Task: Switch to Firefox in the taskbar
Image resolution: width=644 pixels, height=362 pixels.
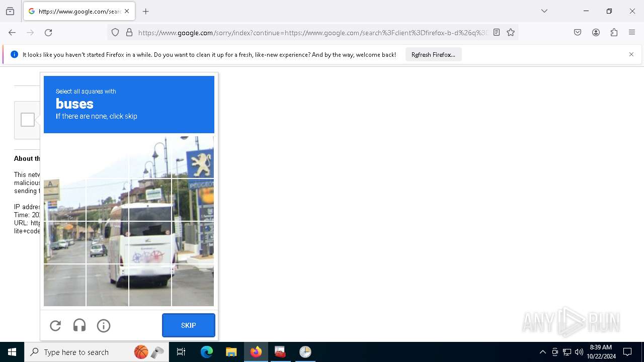Action: pyautogui.click(x=256, y=352)
